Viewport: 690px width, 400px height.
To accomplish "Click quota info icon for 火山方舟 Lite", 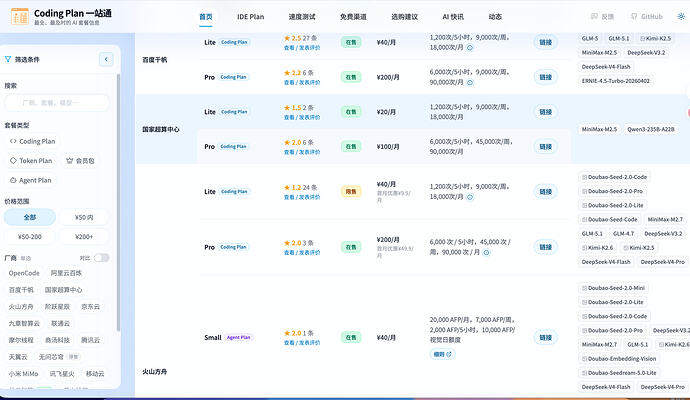I will (x=470, y=197).
